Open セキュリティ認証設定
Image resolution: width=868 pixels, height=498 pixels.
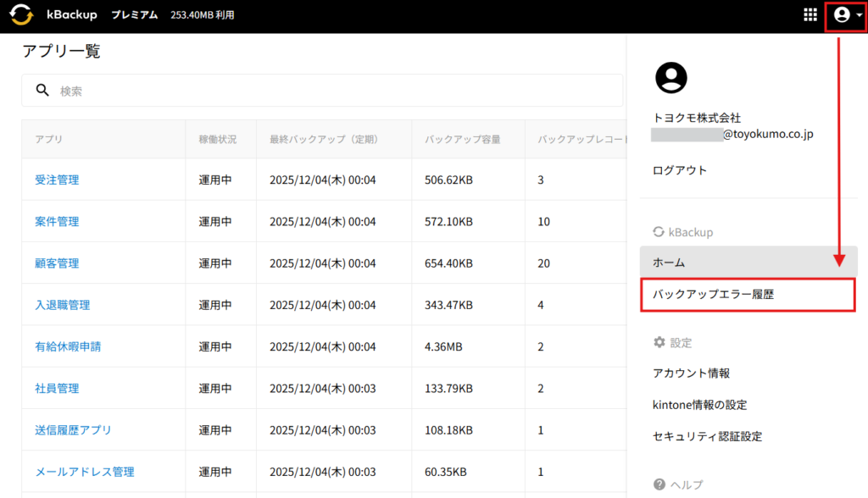707,436
